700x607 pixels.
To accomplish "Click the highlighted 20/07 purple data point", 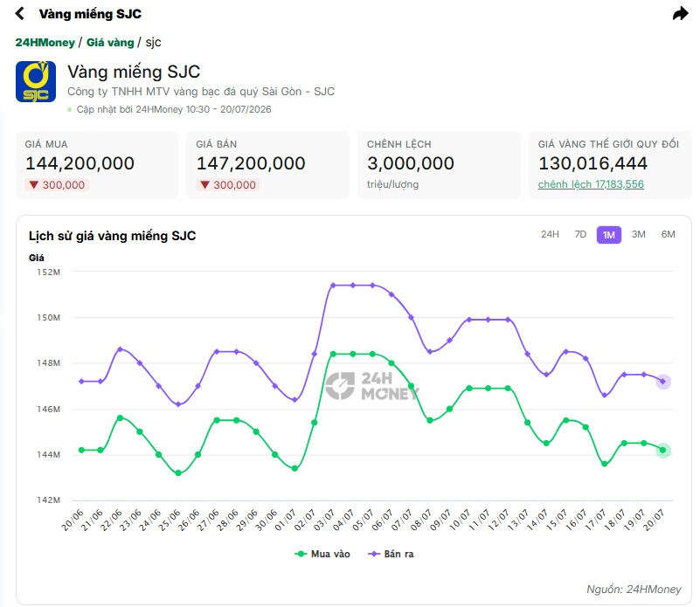I will click(663, 382).
